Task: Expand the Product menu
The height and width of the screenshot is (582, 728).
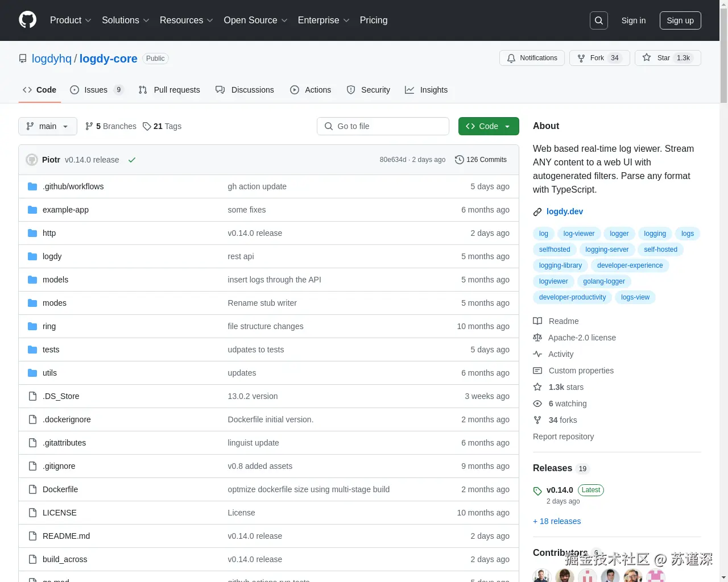Action: pyautogui.click(x=71, y=20)
